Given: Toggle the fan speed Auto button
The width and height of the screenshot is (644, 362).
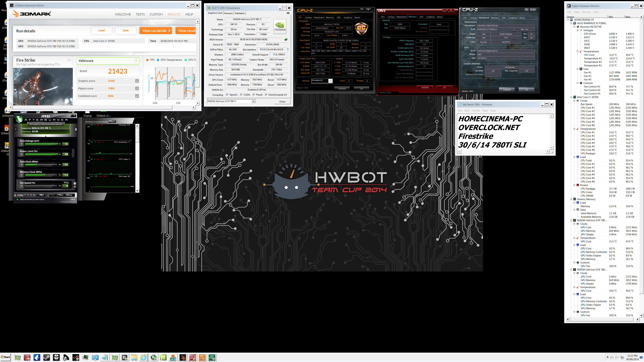Looking at the screenshot, I should [67, 183].
